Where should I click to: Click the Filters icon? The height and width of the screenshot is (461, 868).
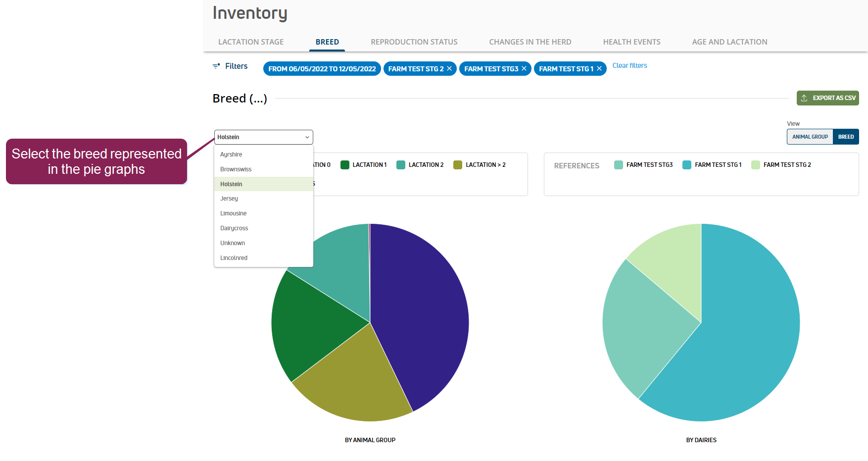click(x=216, y=66)
